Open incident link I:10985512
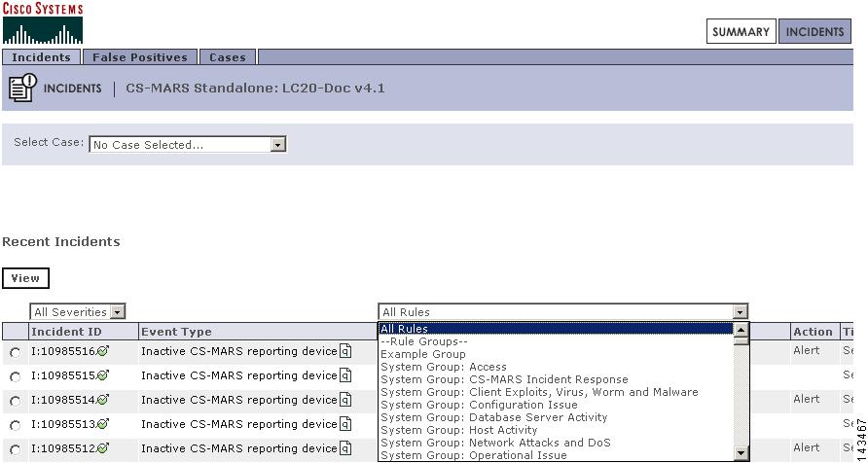Image resolution: width=868 pixels, height=463 pixels. pos(63,448)
